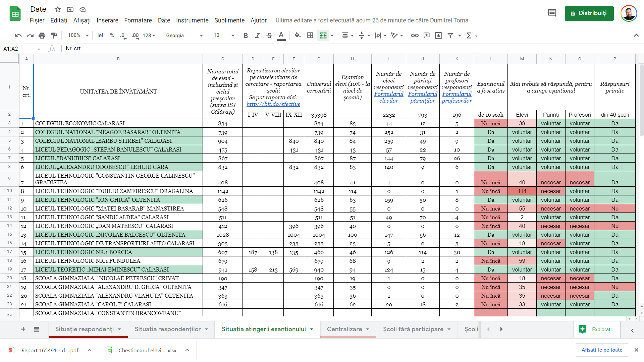Screen dimensions: 644x362
Task: Open the Georgia font dropdown
Action: [x=184, y=36]
